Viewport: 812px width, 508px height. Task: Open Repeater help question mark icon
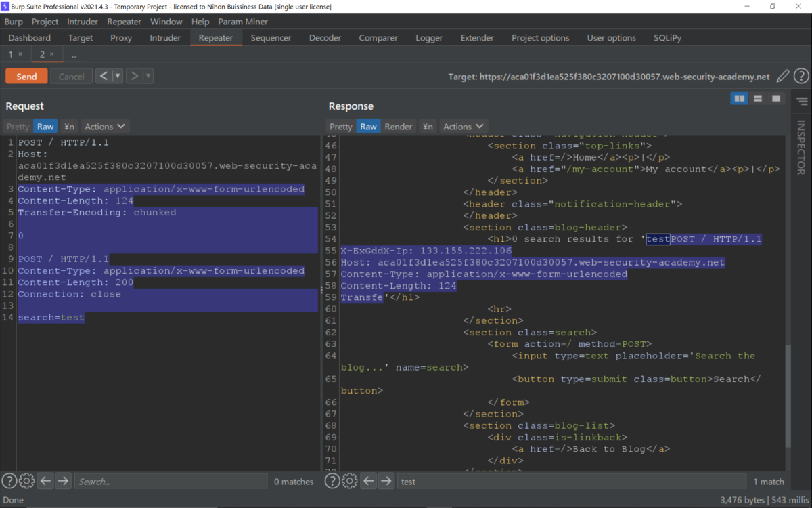pos(801,77)
